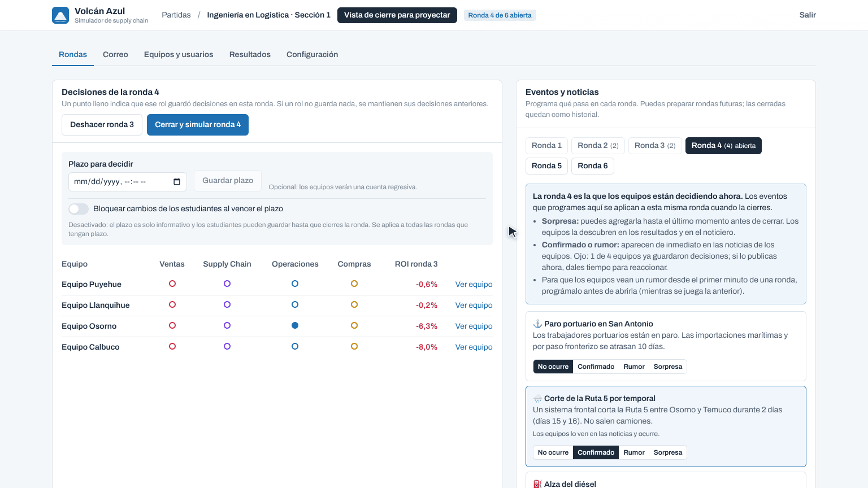Click Equipo Llanquihue's purple Supply Chain dot
The image size is (868, 488).
pos(227,304)
